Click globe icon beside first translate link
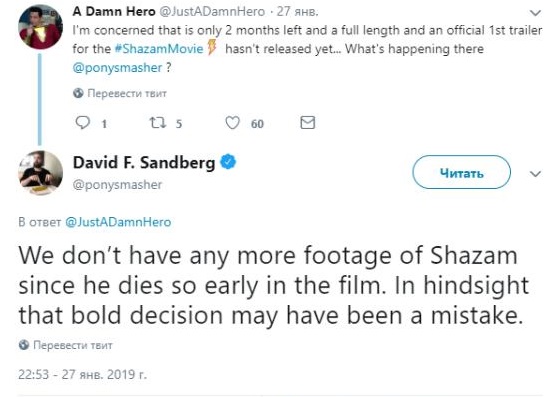This screenshot has width=559, height=397. pos(78,93)
